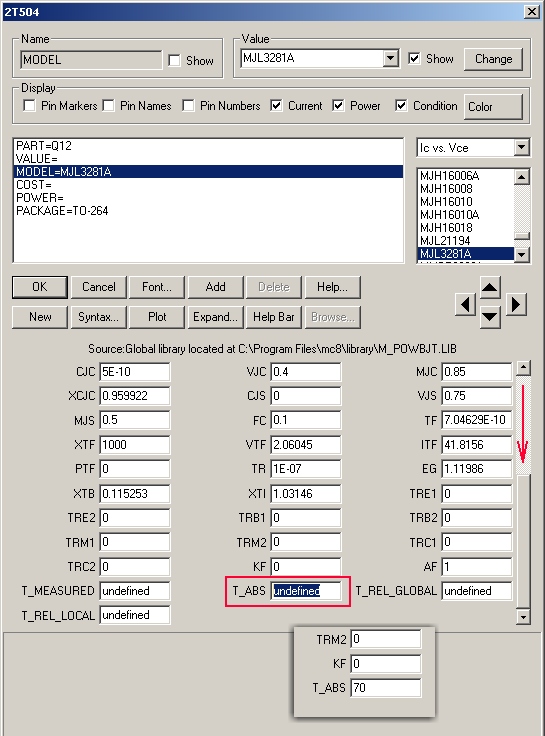The width and height of the screenshot is (545, 736).
Task: Click the AF parameter field
Action: tap(476, 567)
